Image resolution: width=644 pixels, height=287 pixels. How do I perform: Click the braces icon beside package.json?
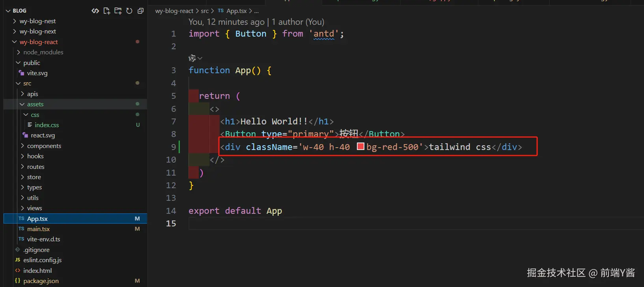coord(18,281)
